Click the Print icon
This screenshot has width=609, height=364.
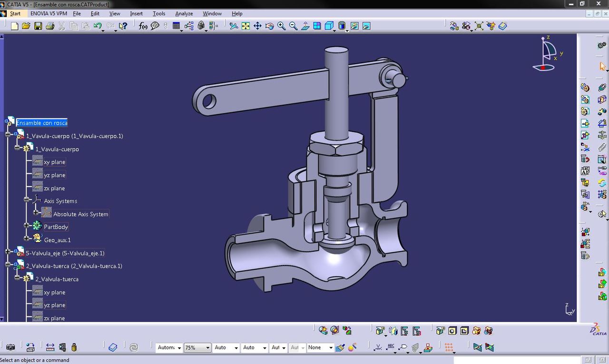click(x=50, y=26)
